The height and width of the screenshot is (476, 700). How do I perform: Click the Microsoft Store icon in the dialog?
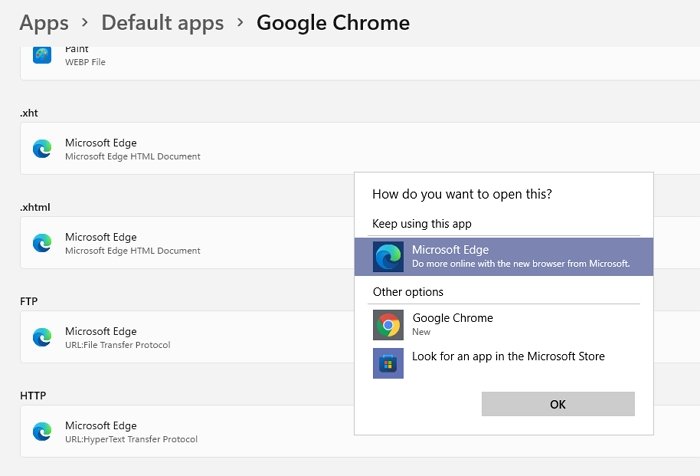point(388,362)
